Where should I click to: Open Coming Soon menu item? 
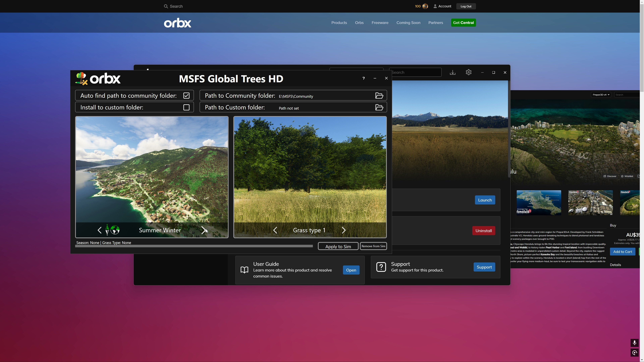click(x=408, y=23)
